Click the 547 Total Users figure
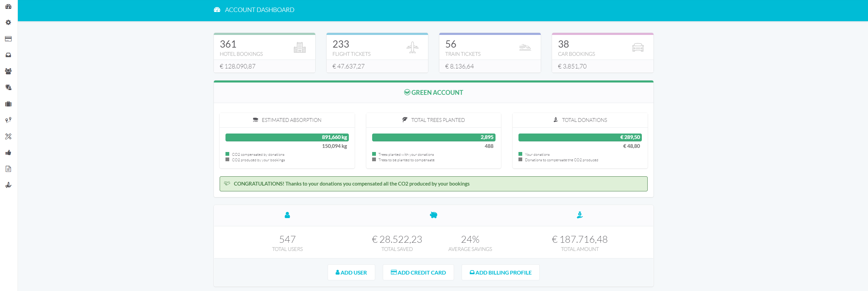The image size is (868, 291). pos(288,239)
